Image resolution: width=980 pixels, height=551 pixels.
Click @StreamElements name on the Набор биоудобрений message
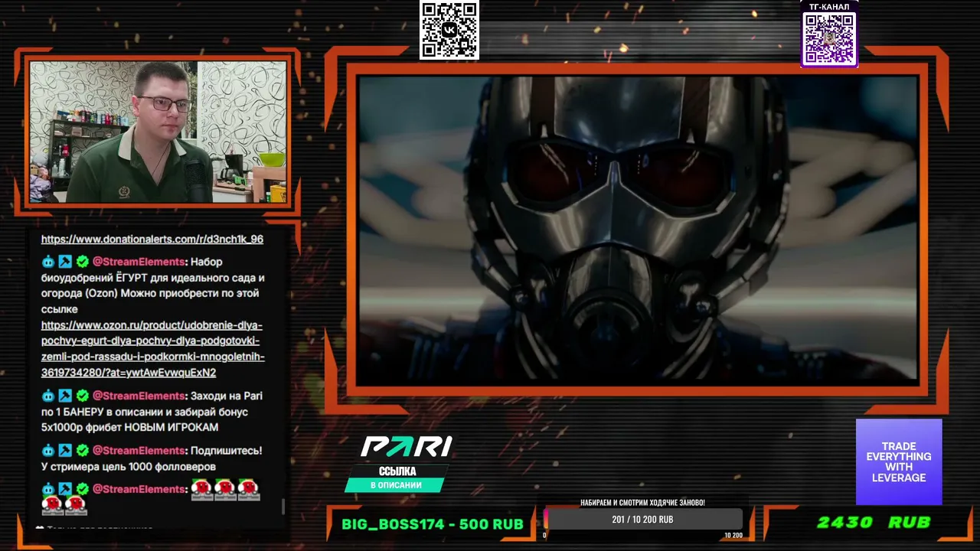[139, 262]
